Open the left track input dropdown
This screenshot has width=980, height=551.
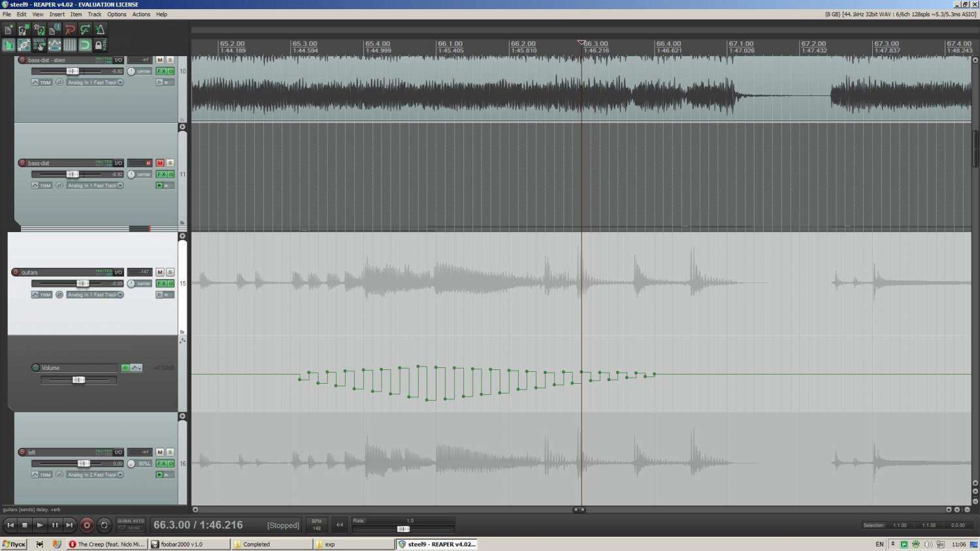(95, 475)
